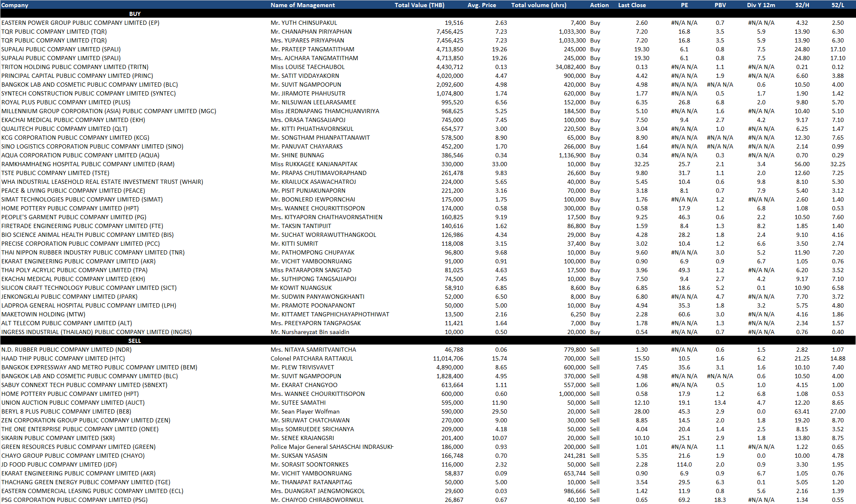856x504 pixels.
Task: Select CHAYO GROUP (CHAYO) company cell
Action: click(x=73, y=456)
